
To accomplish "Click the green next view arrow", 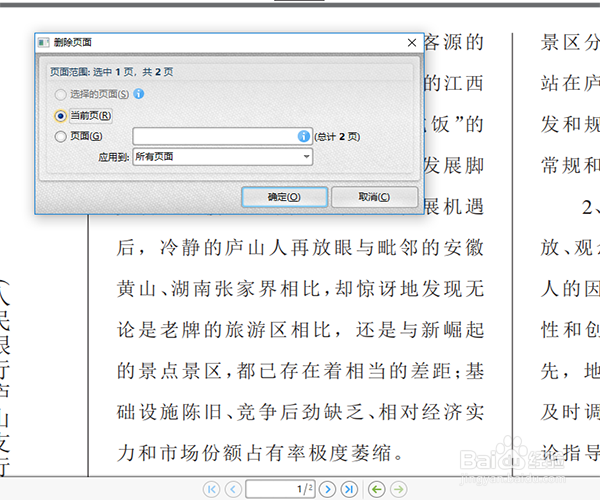I will click(x=398, y=489).
